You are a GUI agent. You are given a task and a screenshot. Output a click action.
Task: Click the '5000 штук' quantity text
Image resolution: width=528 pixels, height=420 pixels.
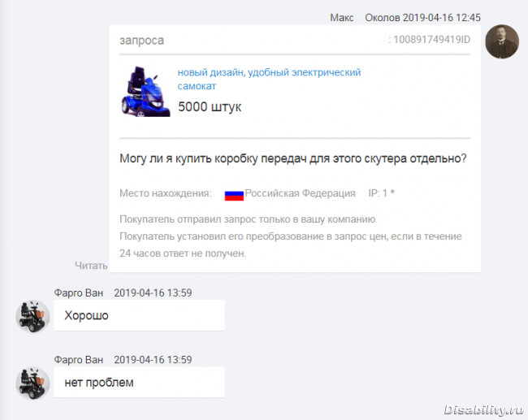(210, 106)
